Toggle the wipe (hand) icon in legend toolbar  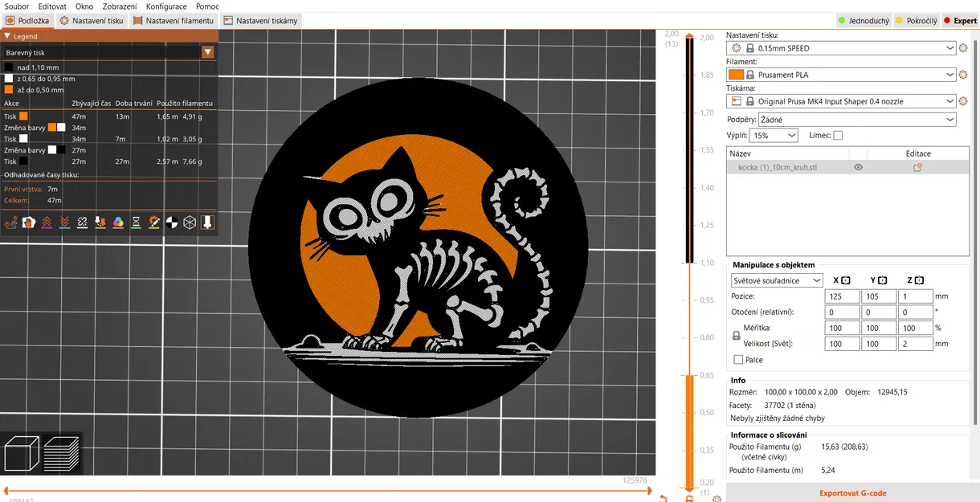click(x=28, y=222)
